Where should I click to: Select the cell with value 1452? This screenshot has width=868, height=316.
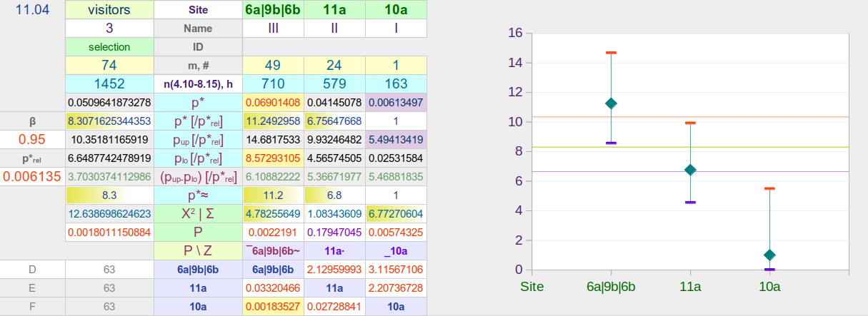pos(109,83)
